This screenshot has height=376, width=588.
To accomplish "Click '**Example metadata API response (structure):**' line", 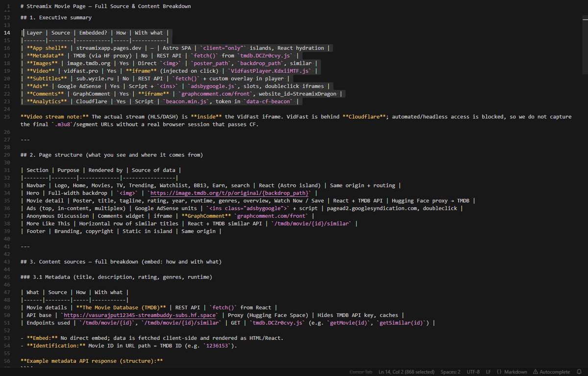I will point(92,361).
